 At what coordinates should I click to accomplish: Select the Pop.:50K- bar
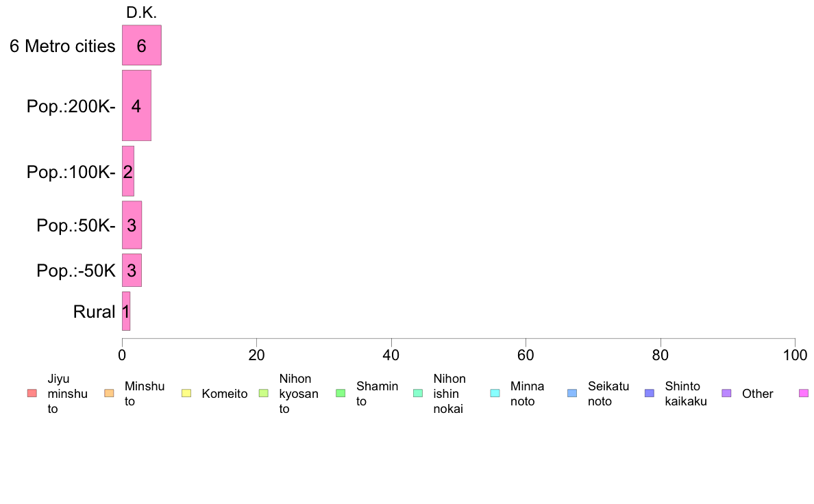click(132, 225)
